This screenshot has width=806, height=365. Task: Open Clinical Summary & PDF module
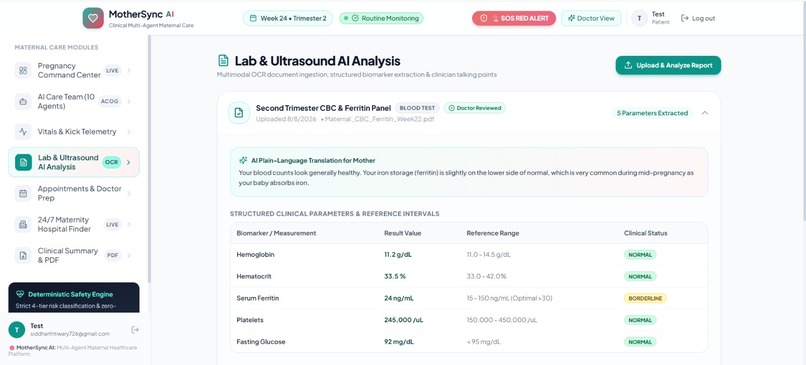point(74,255)
